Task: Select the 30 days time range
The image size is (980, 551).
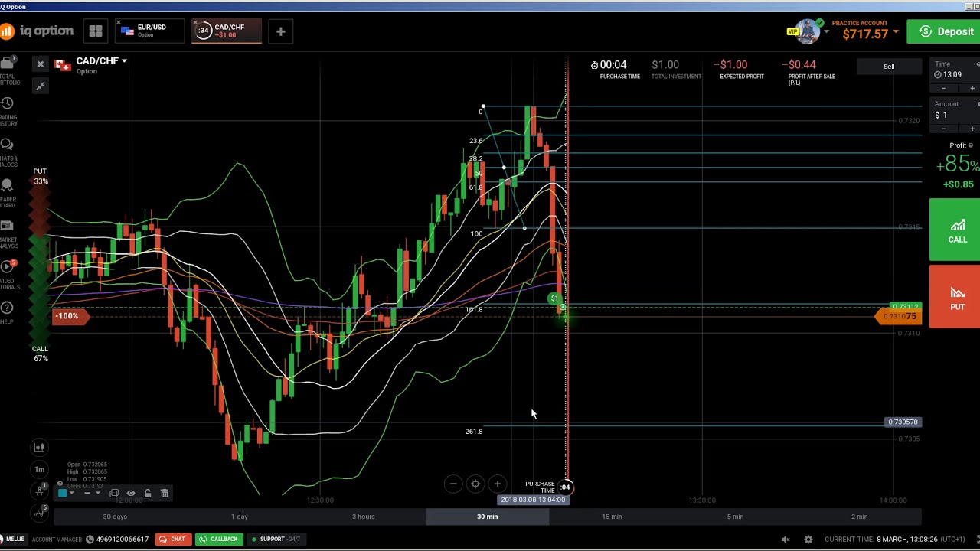Action: [115, 517]
